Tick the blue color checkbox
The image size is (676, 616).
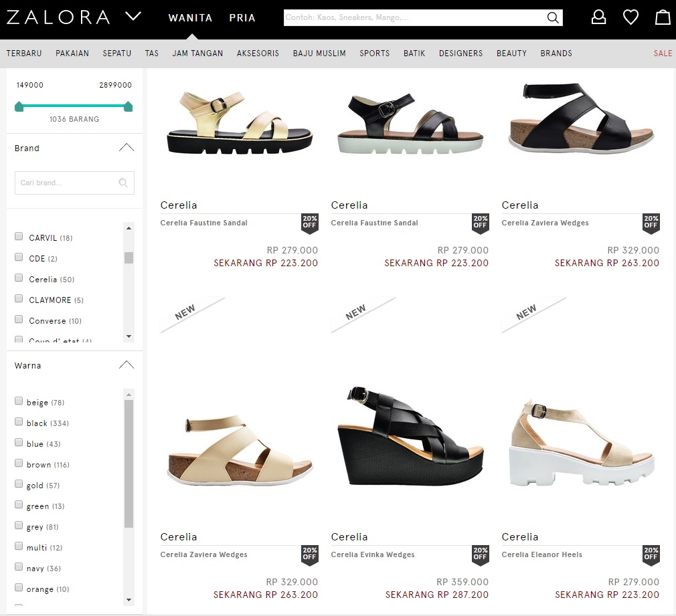tap(19, 442)
